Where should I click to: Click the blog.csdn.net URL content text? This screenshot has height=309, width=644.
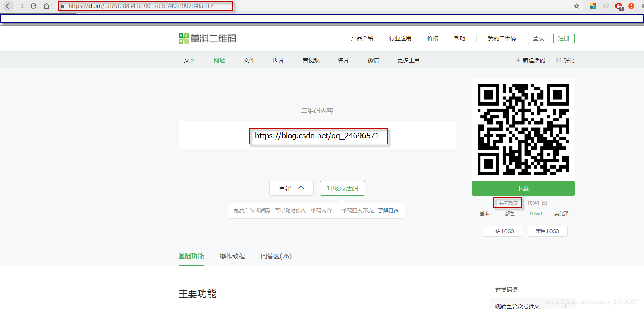(317, 136)
